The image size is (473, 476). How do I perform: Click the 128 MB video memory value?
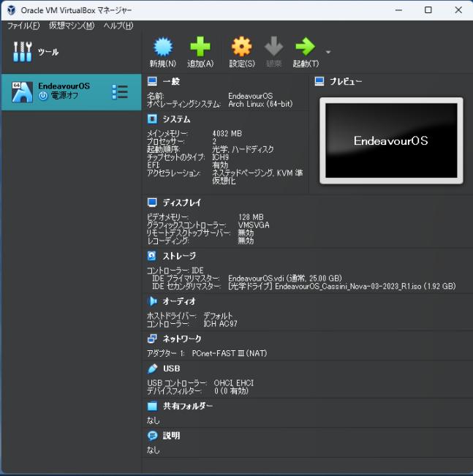pos(251,217)
